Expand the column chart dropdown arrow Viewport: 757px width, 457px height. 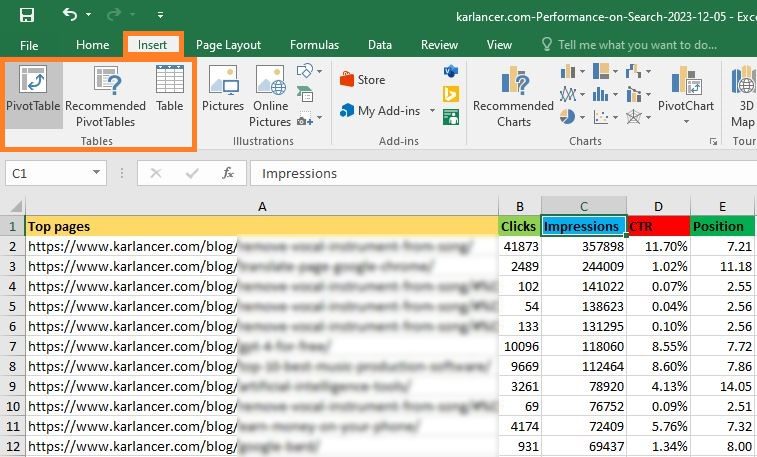point(583,71)
